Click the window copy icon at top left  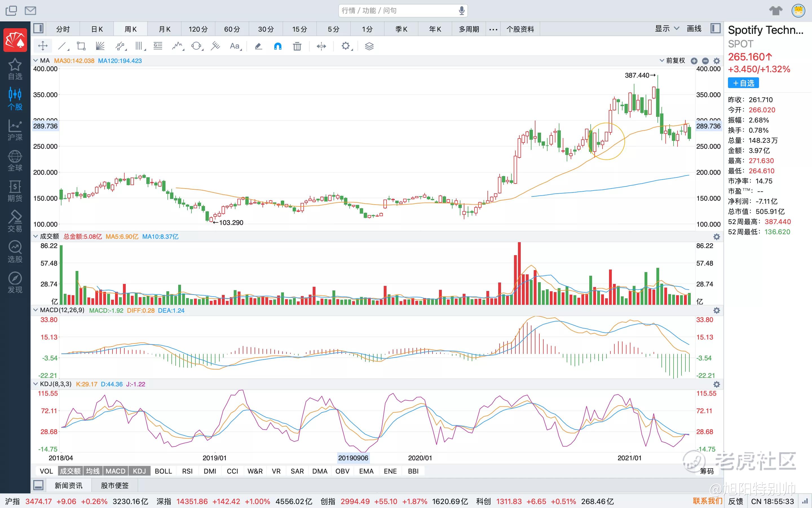tap(11, 10)
